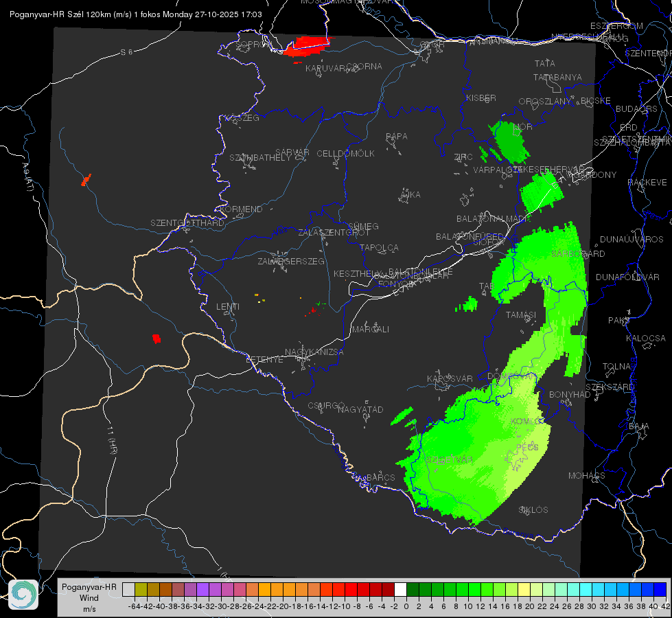Click the 'GÁRDONY' city label
Viewport: 672px width, 618px height.
pyautogui.click(x=596, y=175)
